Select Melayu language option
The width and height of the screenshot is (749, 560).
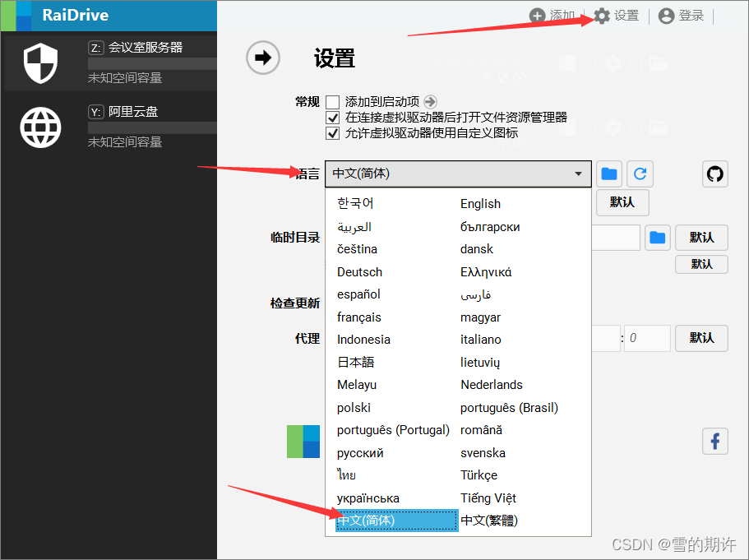pyautogui.click(x=357, y=385)
